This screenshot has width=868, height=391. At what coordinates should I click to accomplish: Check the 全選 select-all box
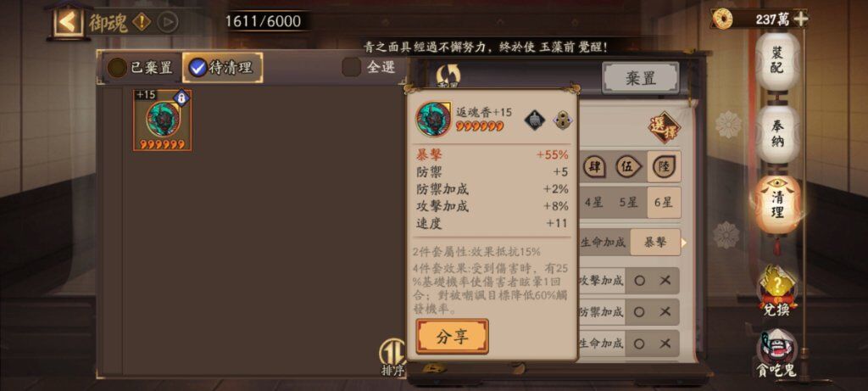click(370, 67)
